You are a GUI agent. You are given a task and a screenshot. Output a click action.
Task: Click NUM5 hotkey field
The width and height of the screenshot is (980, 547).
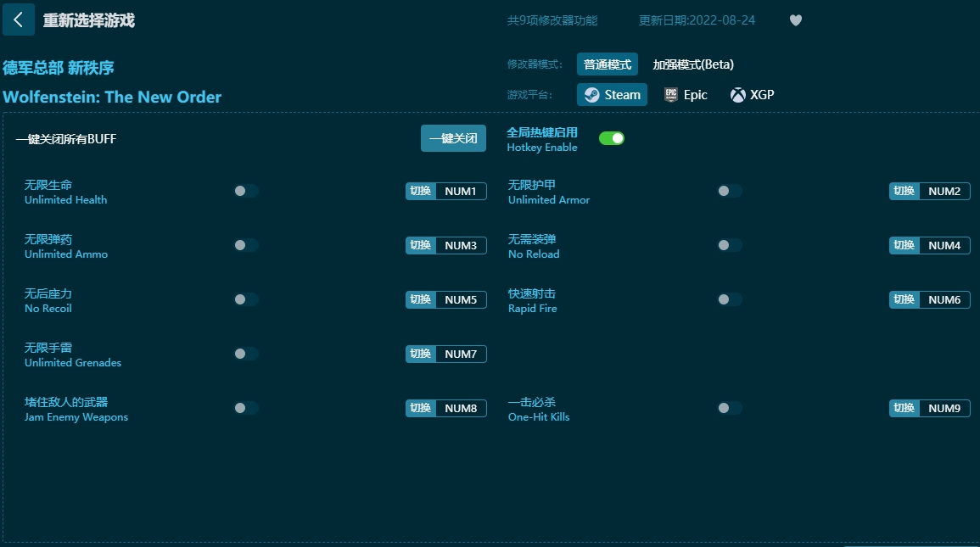(462, 299)
